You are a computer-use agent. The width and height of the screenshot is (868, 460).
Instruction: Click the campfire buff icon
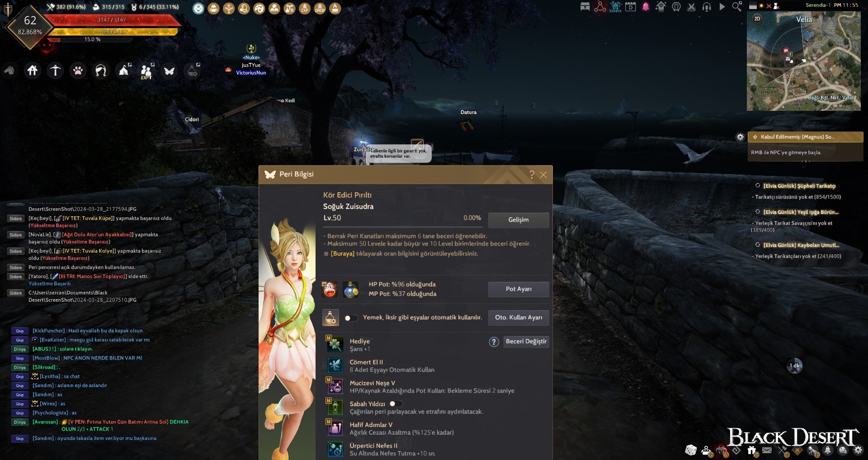tap(335, 8)
